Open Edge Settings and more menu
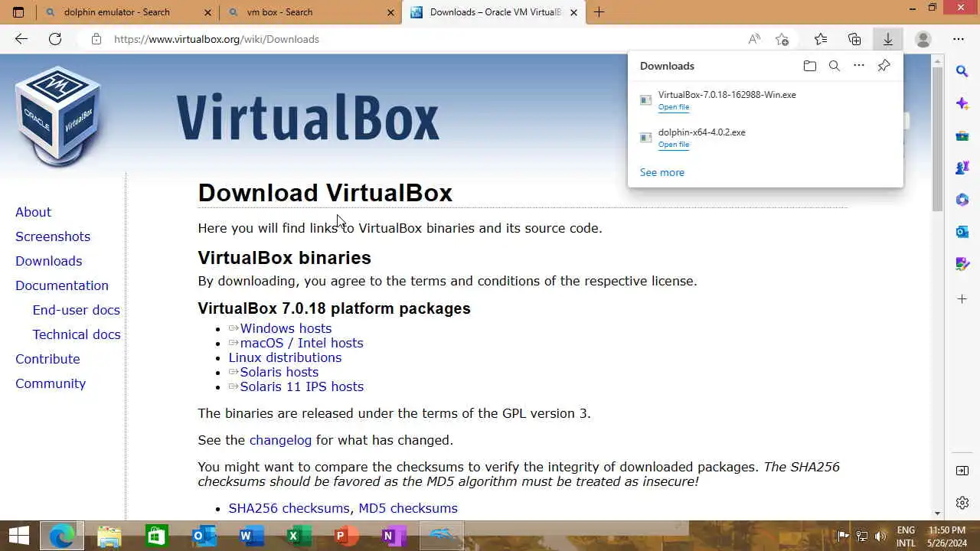This screenshot has height=551, width=980. [x=959, y=39]
